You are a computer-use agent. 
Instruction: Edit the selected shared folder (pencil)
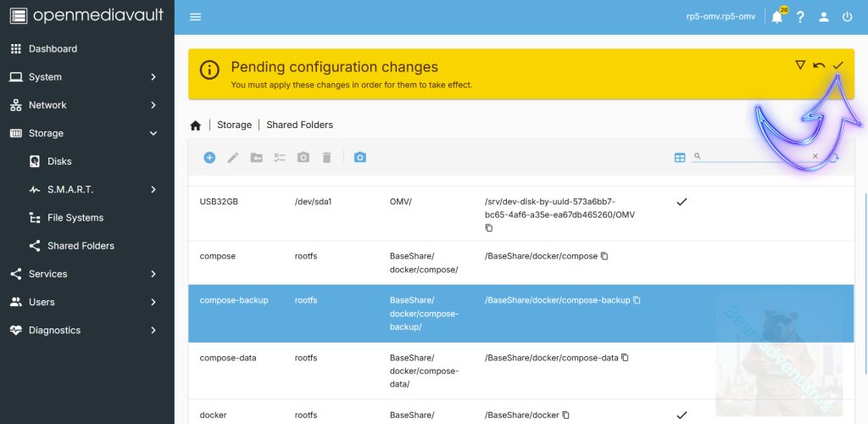[233, 158]
